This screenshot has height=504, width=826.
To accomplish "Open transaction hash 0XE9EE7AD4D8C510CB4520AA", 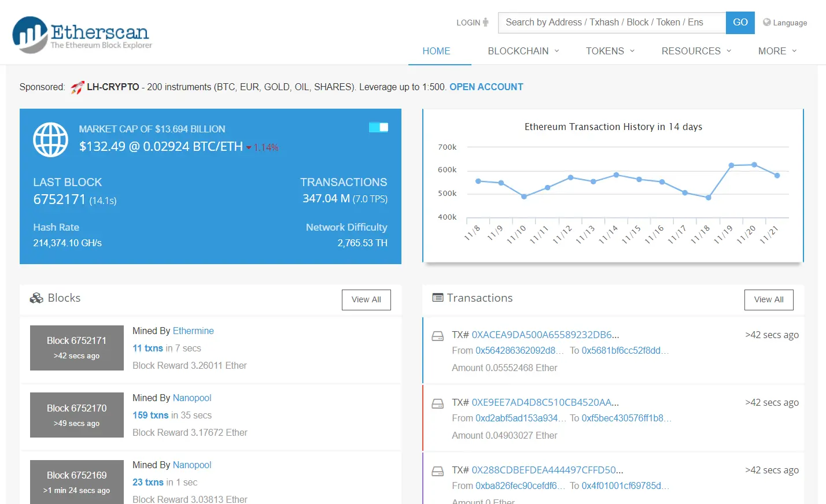I will [x=545, y=402].
